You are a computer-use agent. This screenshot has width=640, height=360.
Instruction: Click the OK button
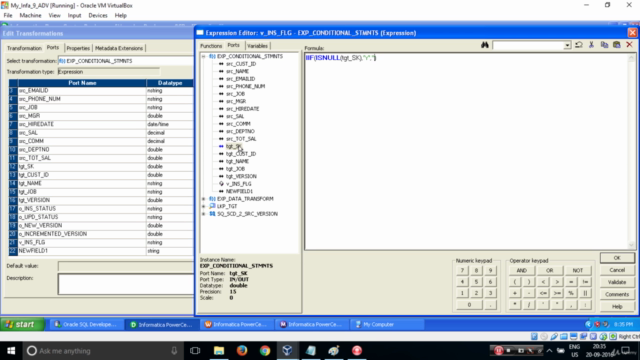click(x=617, y=258)
